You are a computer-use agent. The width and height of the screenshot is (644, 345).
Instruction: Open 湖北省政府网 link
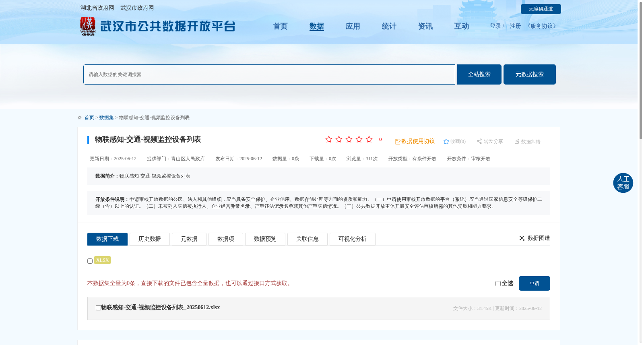[x=97, y=8]
